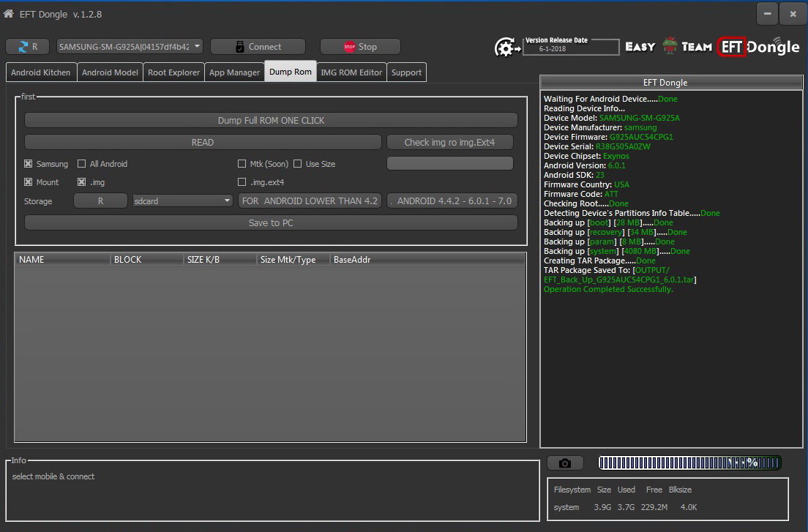
Task: Click the EFT Dongle logo
Action: [x=758, y=47]
